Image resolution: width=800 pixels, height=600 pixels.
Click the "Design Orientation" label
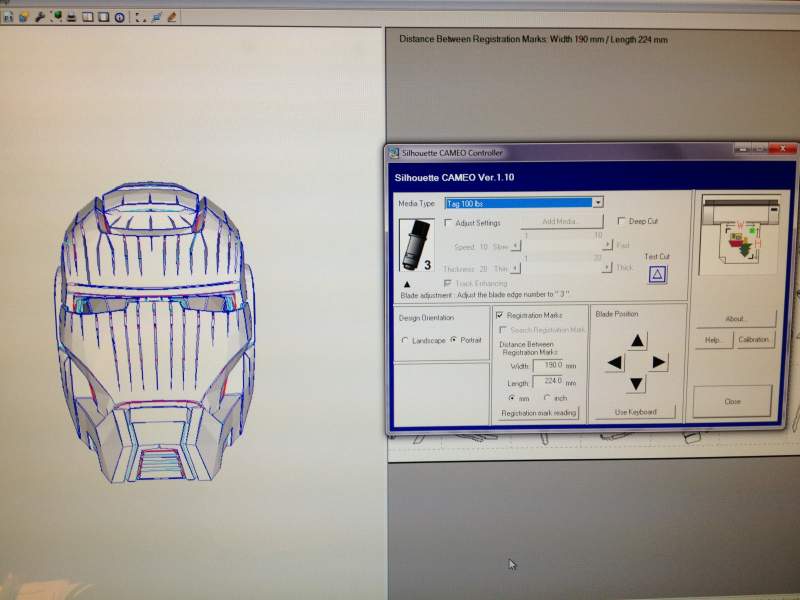pos(426,318)
